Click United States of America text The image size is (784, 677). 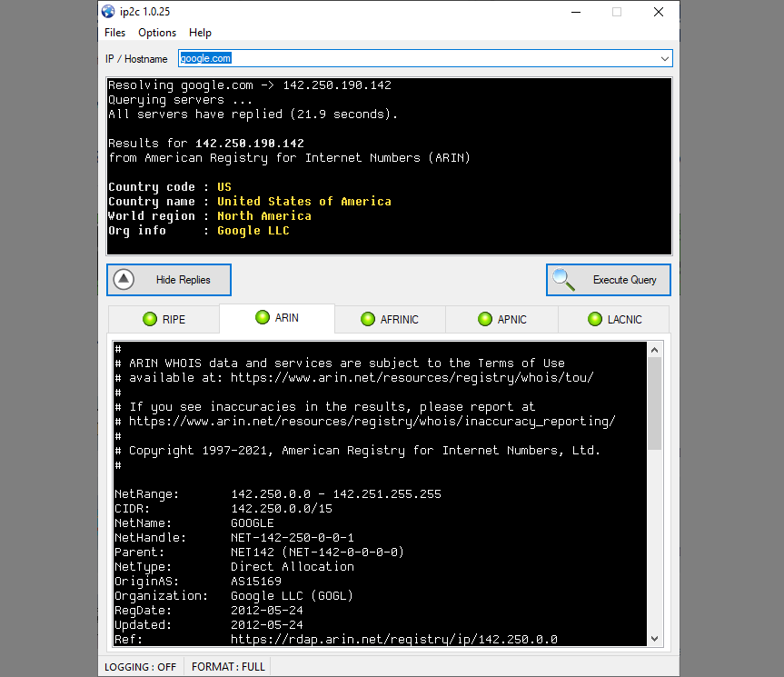(x=304, y=202)
